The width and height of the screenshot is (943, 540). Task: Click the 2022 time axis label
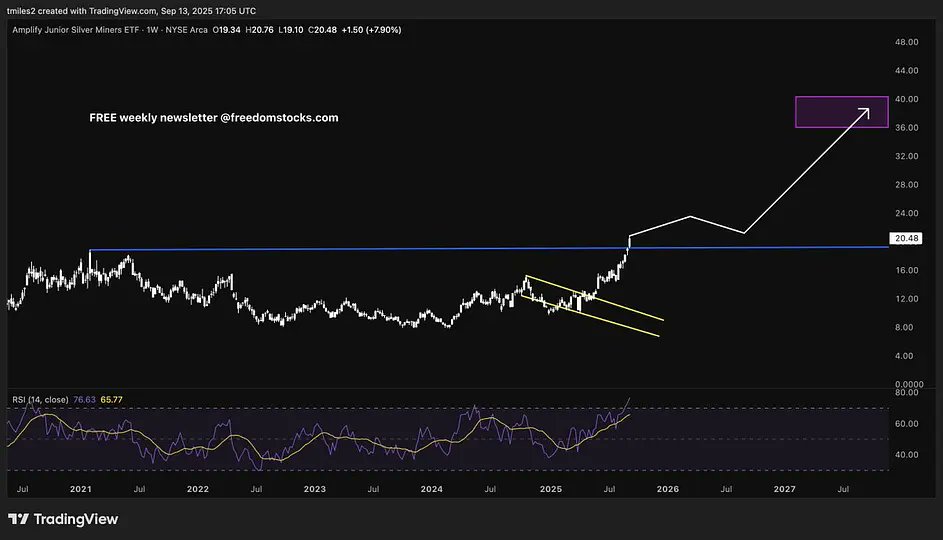tap(198, 489)
